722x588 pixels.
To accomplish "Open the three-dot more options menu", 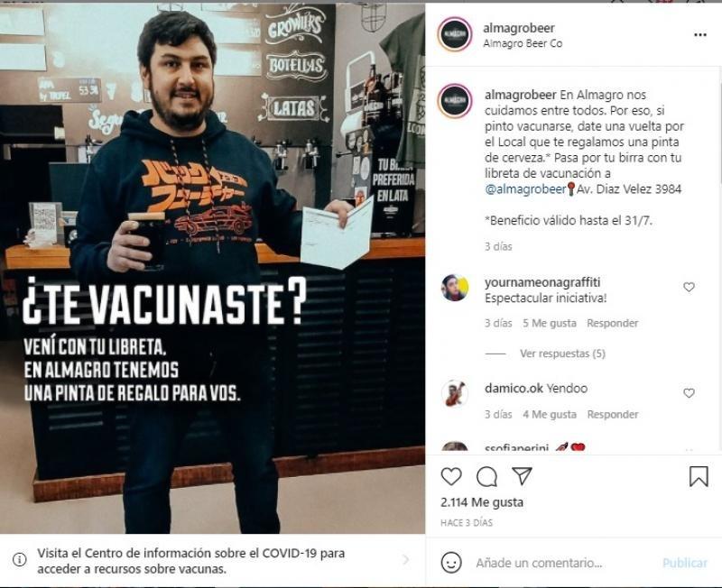I will tap(700, 35).
